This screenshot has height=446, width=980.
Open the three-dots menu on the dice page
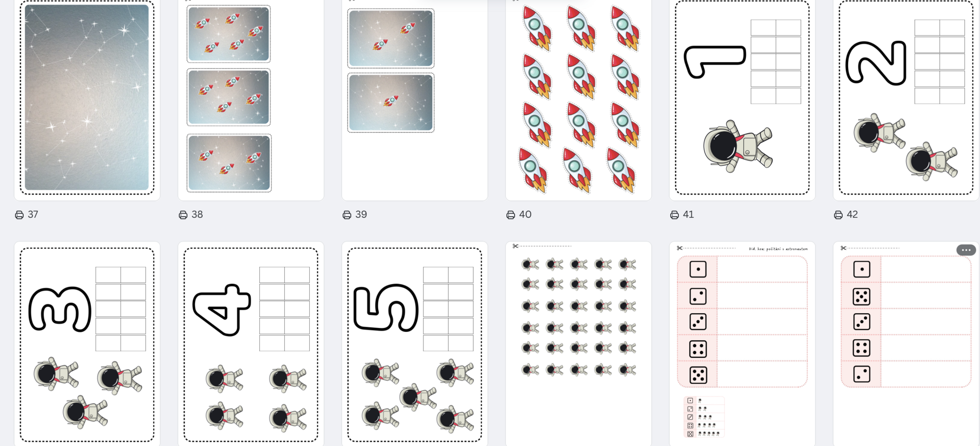coord(966,250)
